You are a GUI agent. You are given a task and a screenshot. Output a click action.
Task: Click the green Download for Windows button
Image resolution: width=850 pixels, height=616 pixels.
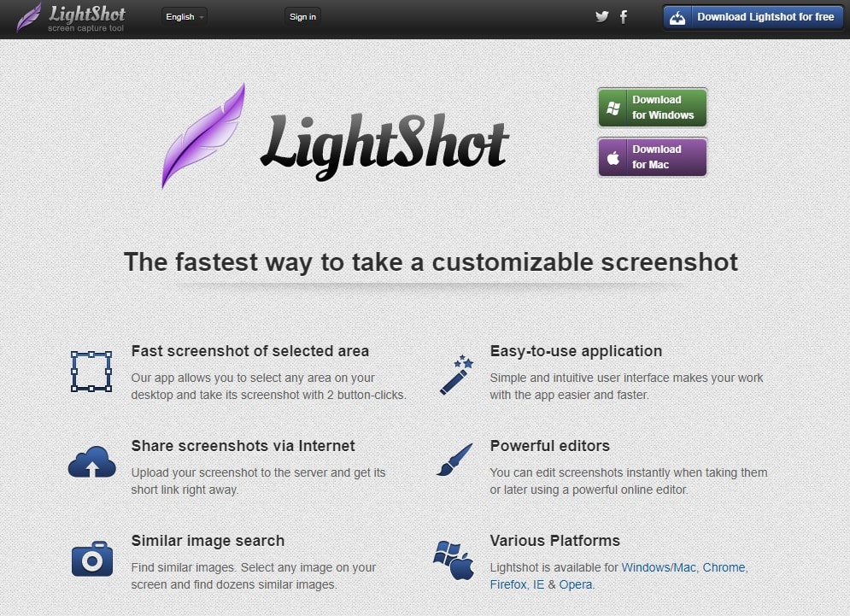click(653, 108)
